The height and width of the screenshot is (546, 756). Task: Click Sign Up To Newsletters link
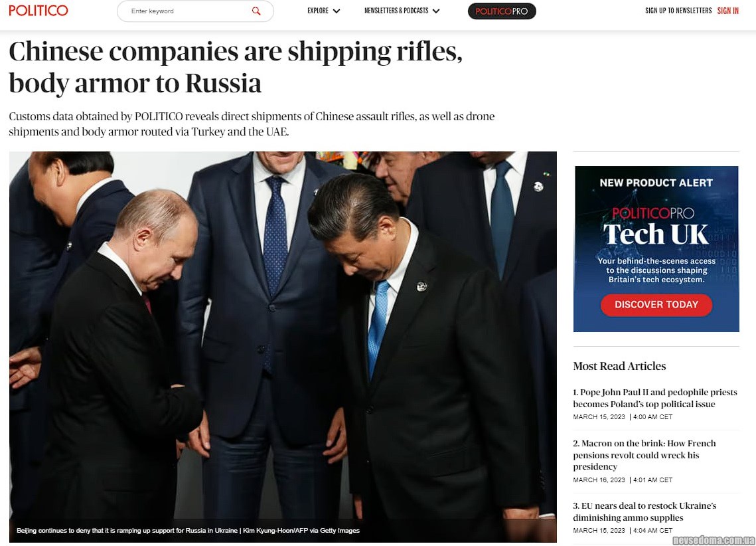[x=678, y=11]
